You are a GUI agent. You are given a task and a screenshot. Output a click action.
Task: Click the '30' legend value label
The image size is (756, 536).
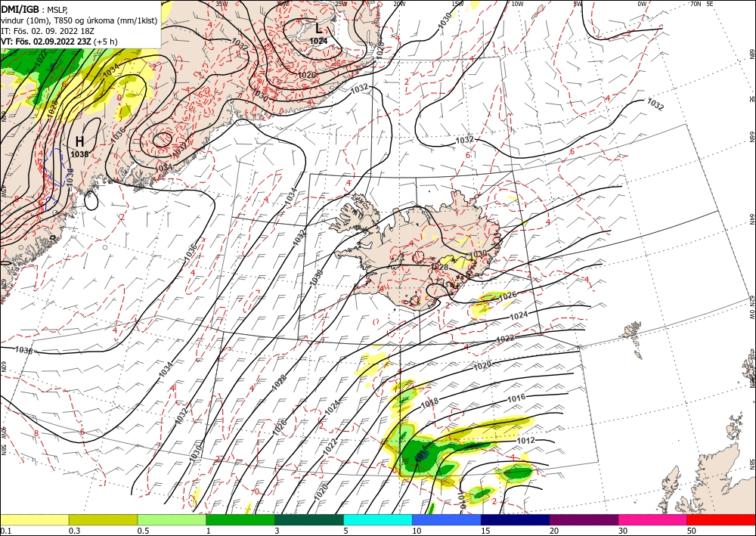coord(623,531)
